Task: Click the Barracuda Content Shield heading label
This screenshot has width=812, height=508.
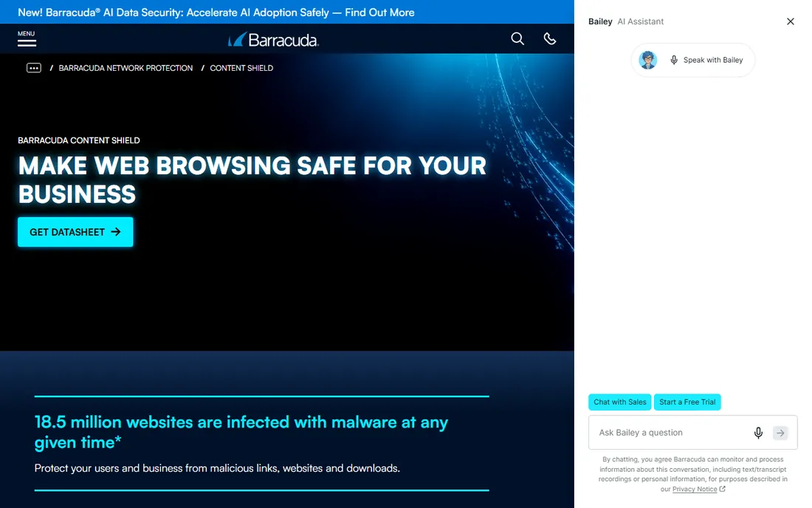Action: [x=79, y=140]
